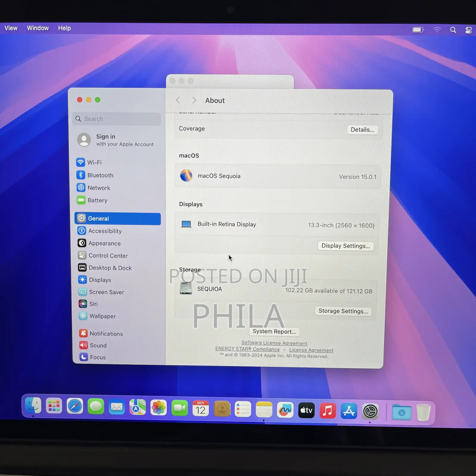Open Music from the Dock
476x476 pixels.
click(328, 411)
